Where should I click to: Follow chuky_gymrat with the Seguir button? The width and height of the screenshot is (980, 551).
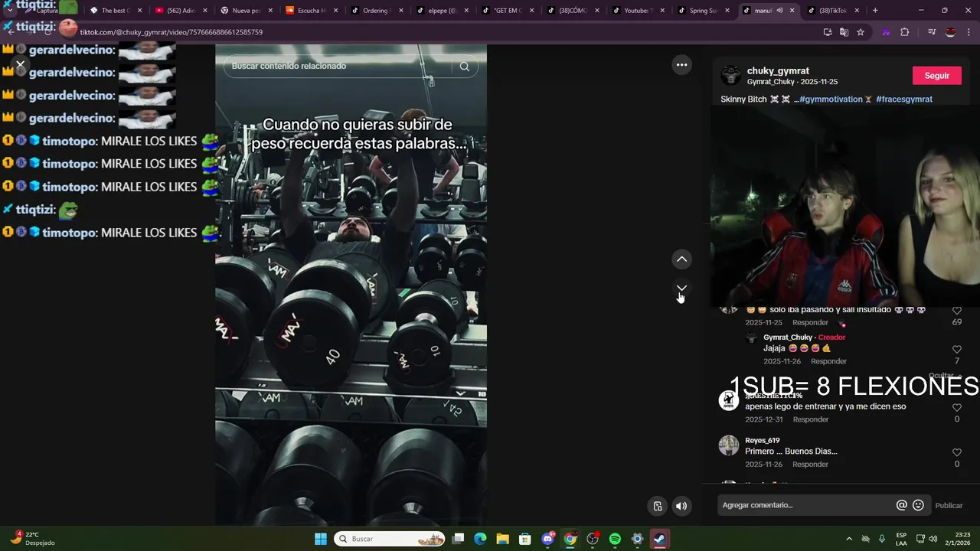936,76
